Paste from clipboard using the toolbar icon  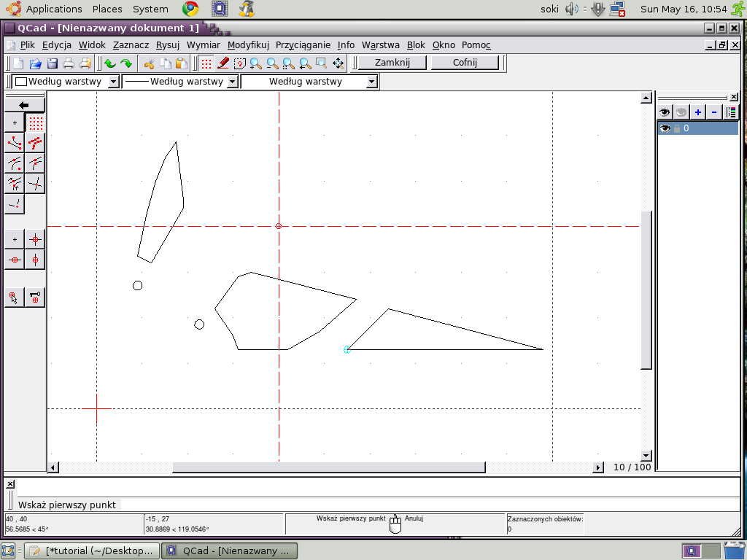click(182, 63)
